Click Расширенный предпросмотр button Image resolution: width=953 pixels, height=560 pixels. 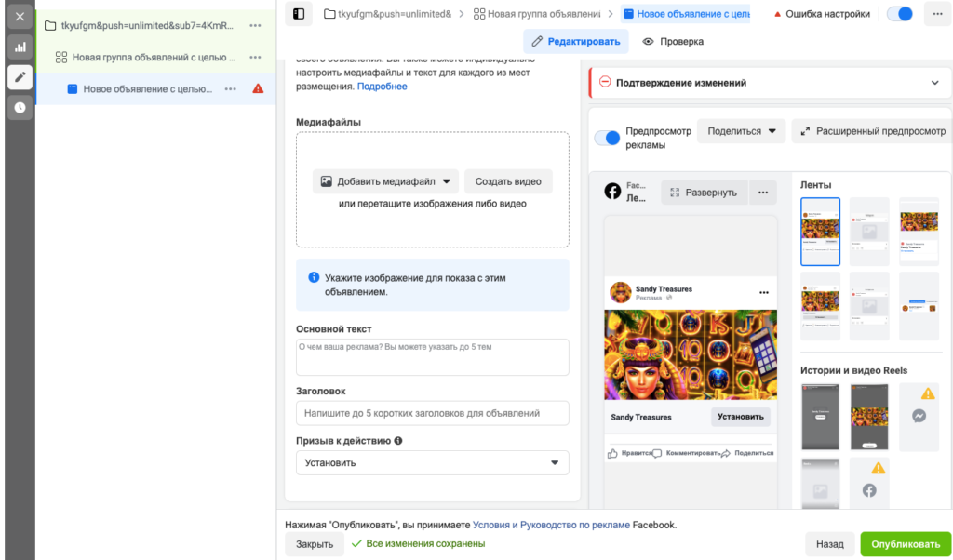click(873, 131)
